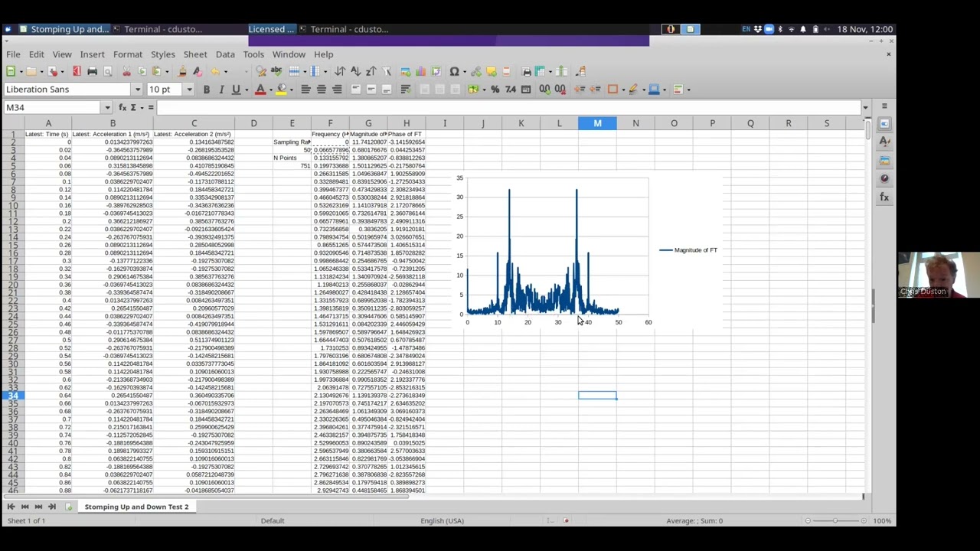Toggle Bold formatting
Viewport: 980px width, 551px height.
(x=206, y=90)
